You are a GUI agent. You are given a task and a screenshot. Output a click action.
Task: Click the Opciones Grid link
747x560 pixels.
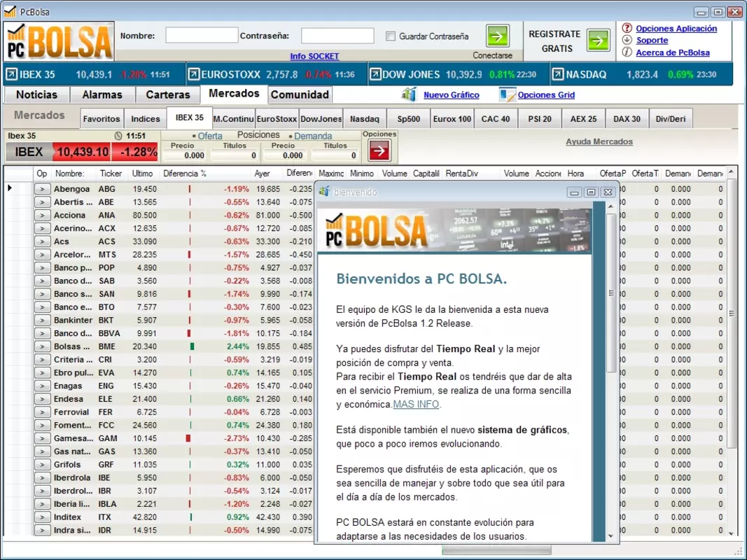(x=546, y=94)
